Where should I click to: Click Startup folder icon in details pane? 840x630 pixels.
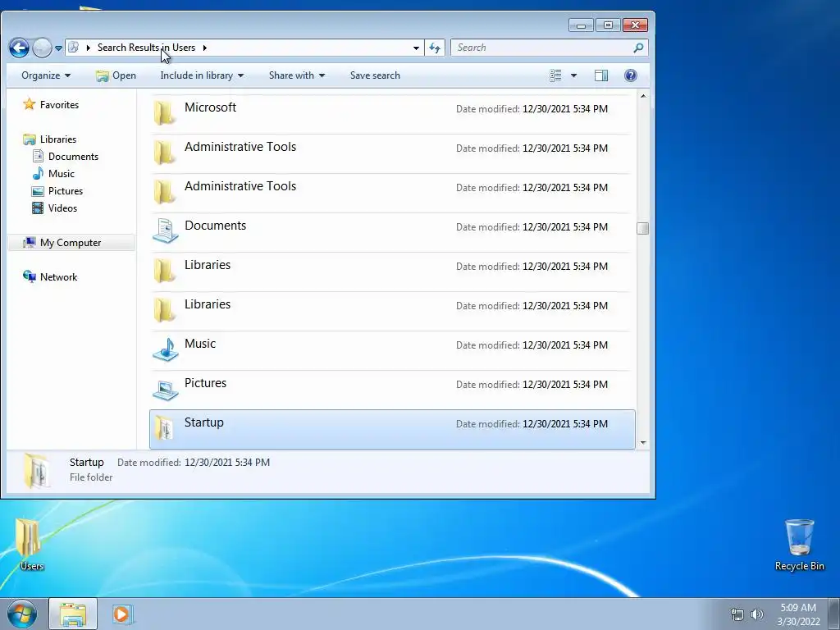click(x=38, y=471)
